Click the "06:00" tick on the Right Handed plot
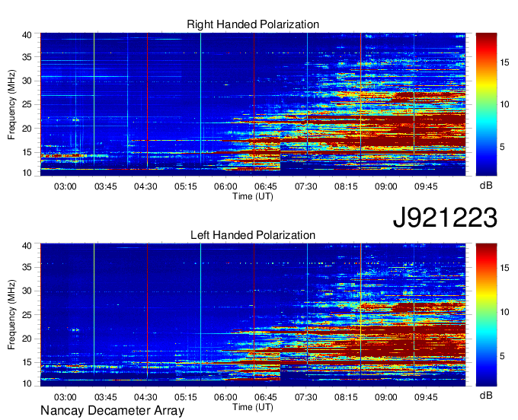This screenshot has width=518, height=420. pos(225,186)
